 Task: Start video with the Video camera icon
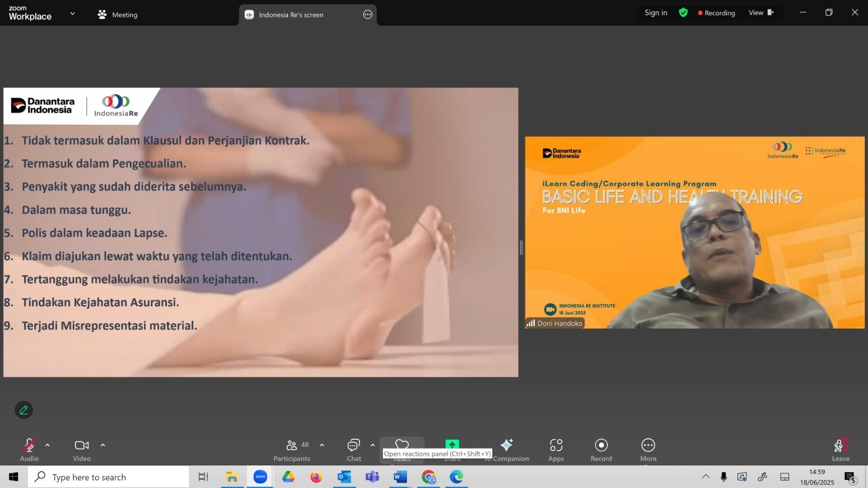coord(82,445)
